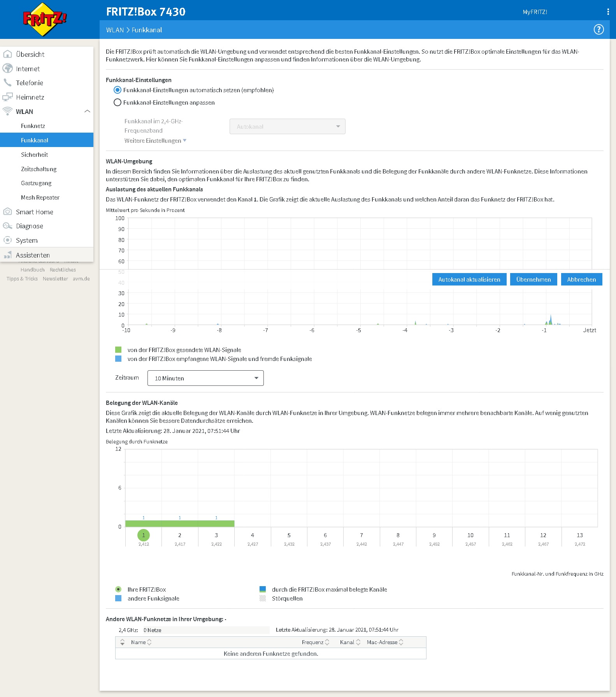Collapse the WLAN menu chevron
The height and width of the screenshot is (697, 616).
point(87,111)
